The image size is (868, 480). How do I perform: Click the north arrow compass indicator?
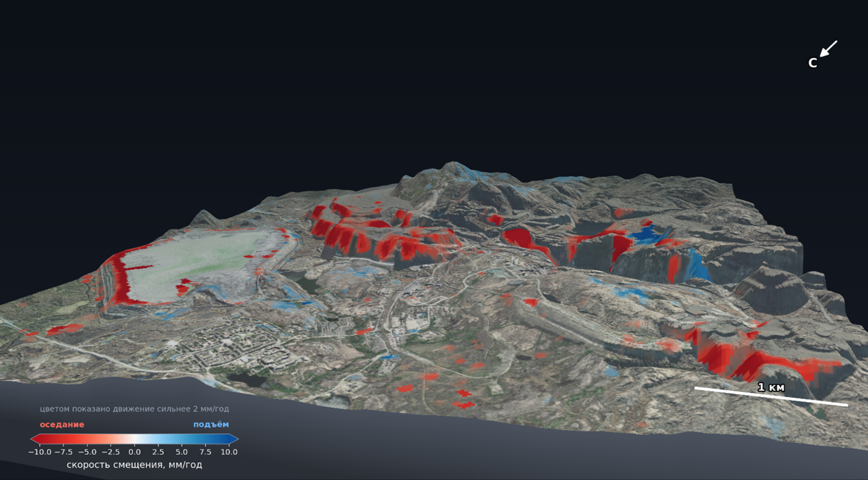click(x=828, y=49)
